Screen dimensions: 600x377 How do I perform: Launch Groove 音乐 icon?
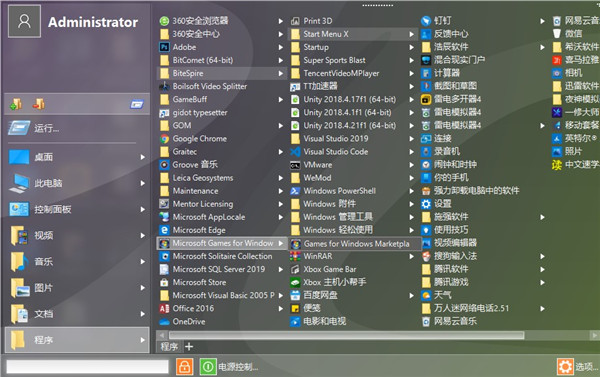(164, 165)
